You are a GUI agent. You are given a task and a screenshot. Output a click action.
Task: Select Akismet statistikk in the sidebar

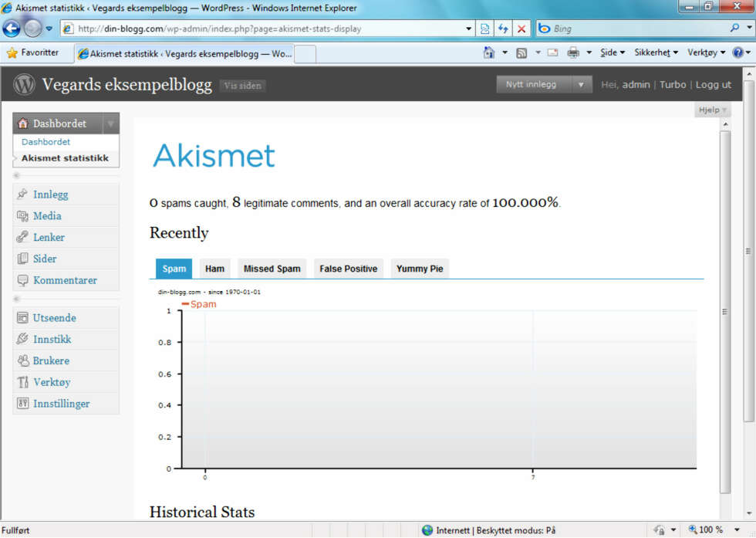pyautogui.click(x=65, y=158)
